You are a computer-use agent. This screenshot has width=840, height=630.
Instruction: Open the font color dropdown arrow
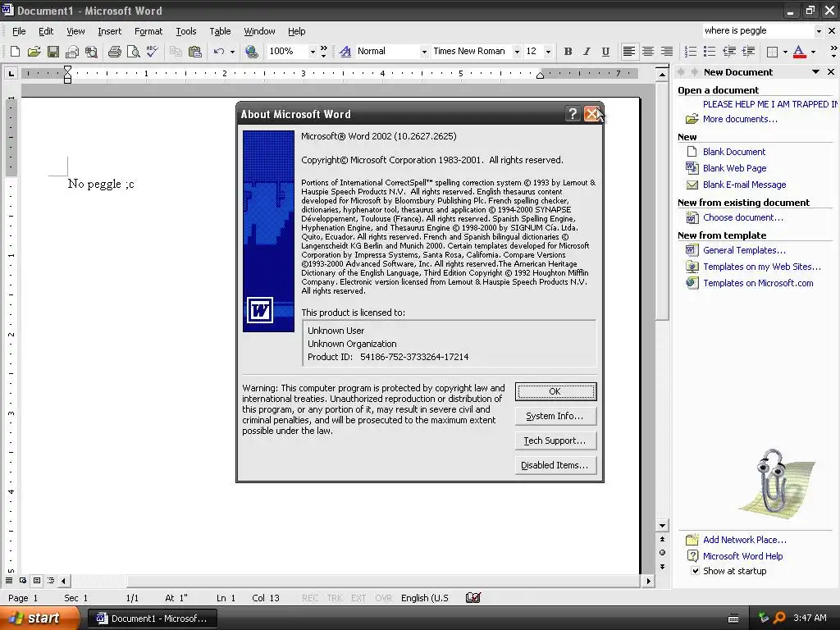[813, 52]
